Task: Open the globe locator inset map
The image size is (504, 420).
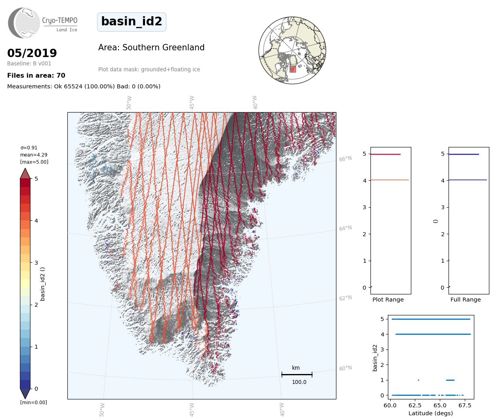Action: [292, 50]
